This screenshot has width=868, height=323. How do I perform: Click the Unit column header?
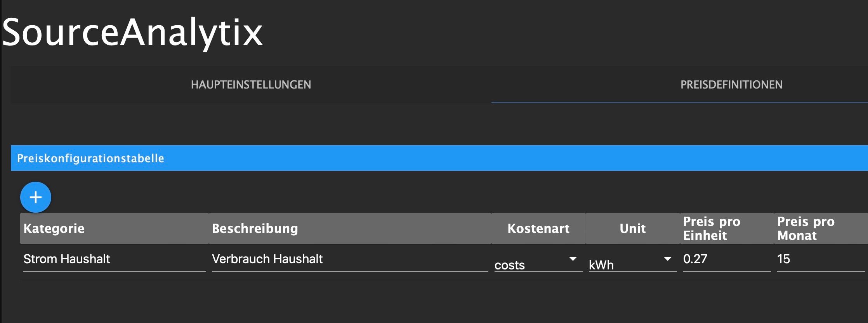click(x=632, y=228)
